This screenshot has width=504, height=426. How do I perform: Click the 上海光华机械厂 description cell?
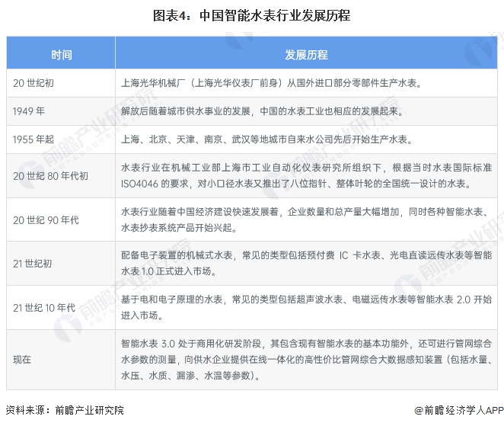[x=306, y=83]
